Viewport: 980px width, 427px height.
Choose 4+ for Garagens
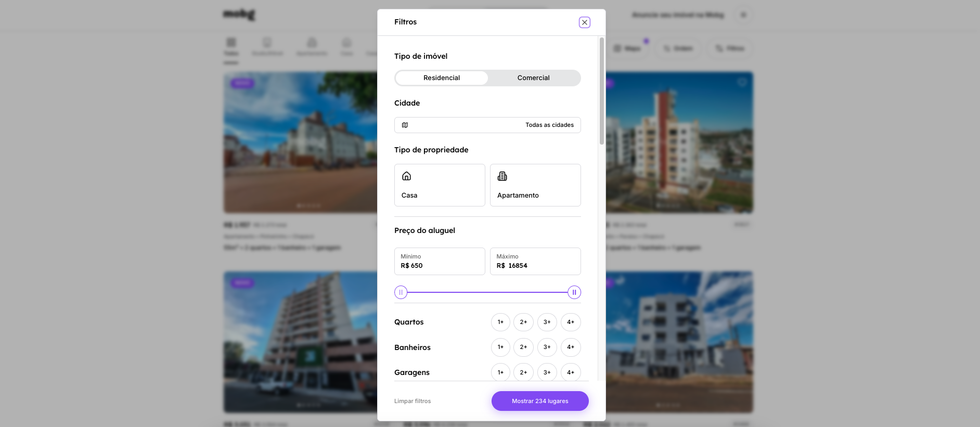point(571,372)
